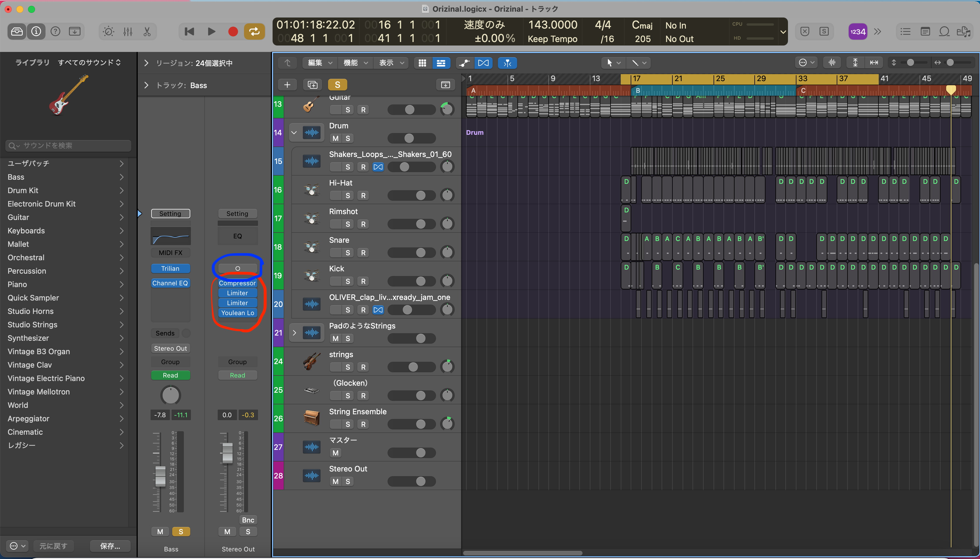Start playback with Play button
980x559 pixels.
point(211,32)
